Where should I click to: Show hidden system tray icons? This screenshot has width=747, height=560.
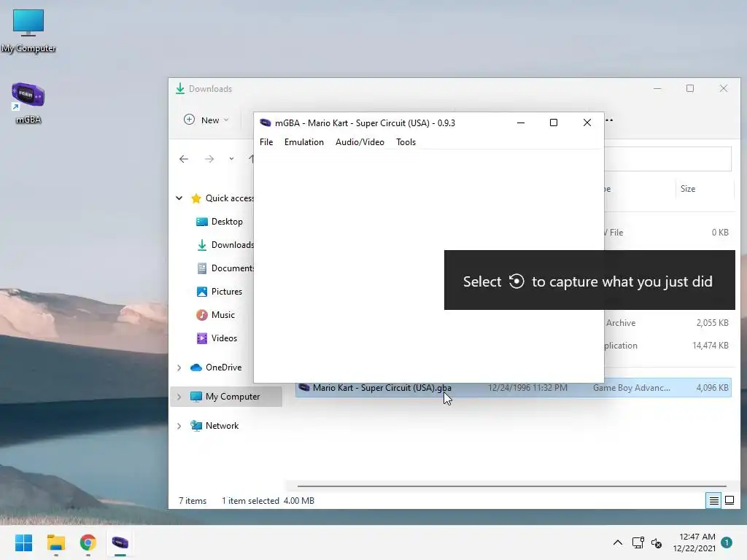pyautogui.click(x=617, y=542)
